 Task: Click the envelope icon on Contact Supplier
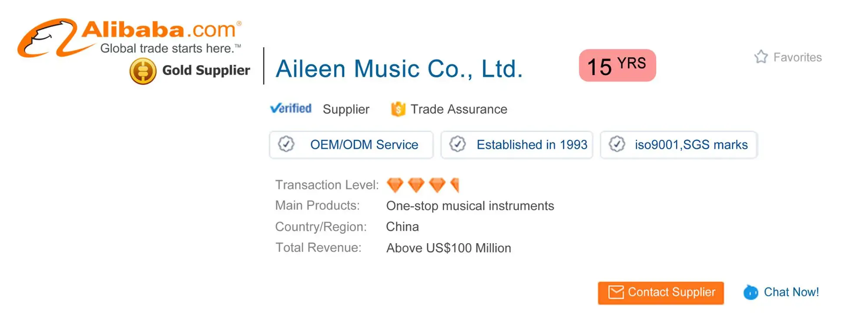615,292
